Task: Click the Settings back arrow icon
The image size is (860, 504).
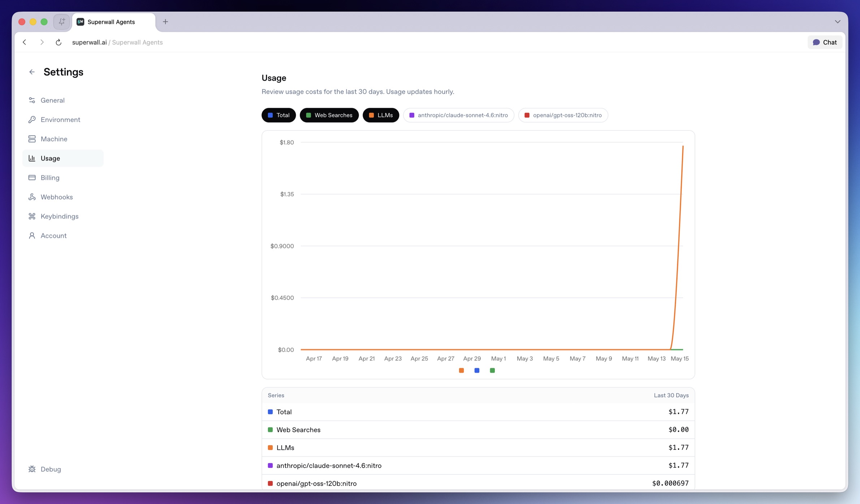Action: [x=32, y=72]
